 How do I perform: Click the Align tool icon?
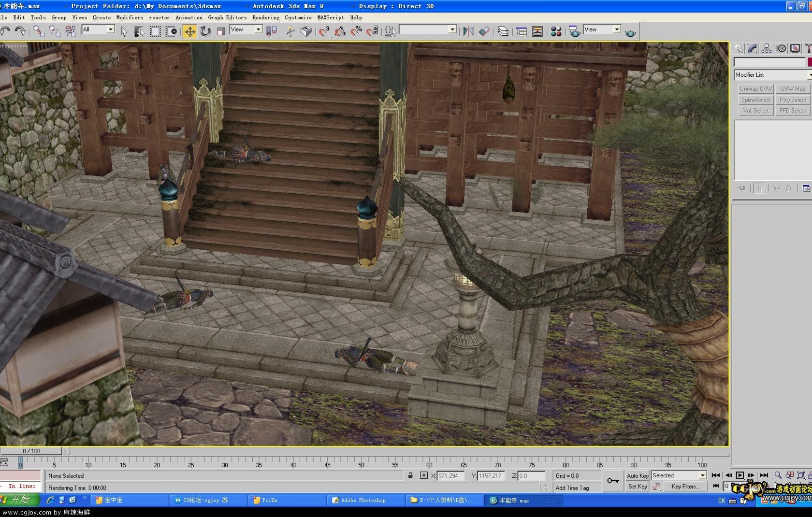pyautogui.click(x=484, y=31)
